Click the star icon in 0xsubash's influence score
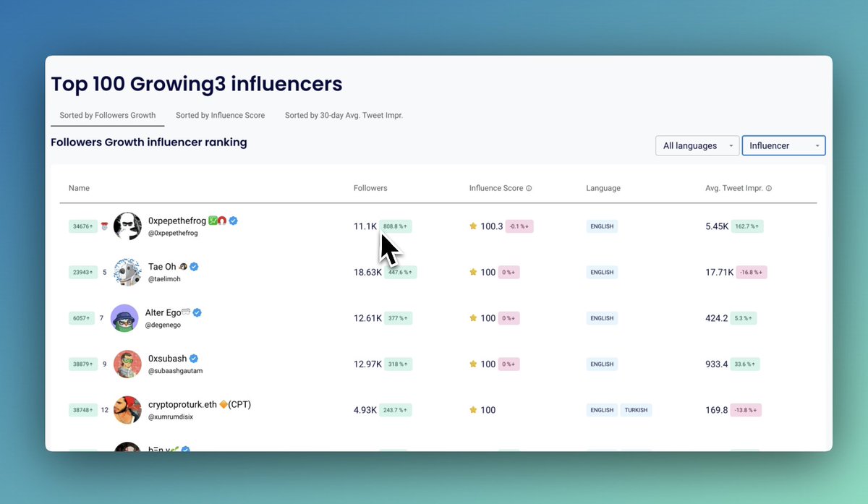The height and width of the screenshot is (504, 868). (x=473, y=364)
